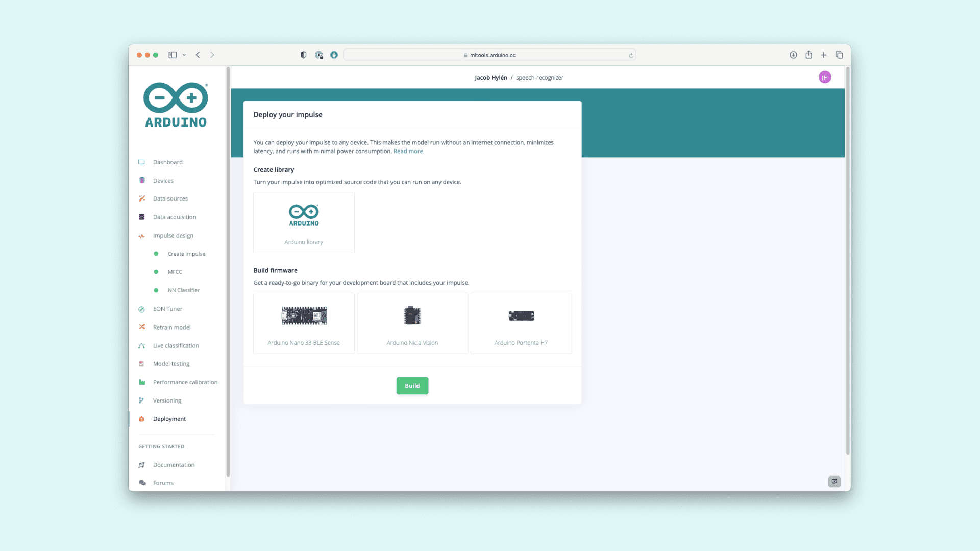The image size is (980, 551).
Task: Click the Versioning branch icon
Action: pos(141,400)
